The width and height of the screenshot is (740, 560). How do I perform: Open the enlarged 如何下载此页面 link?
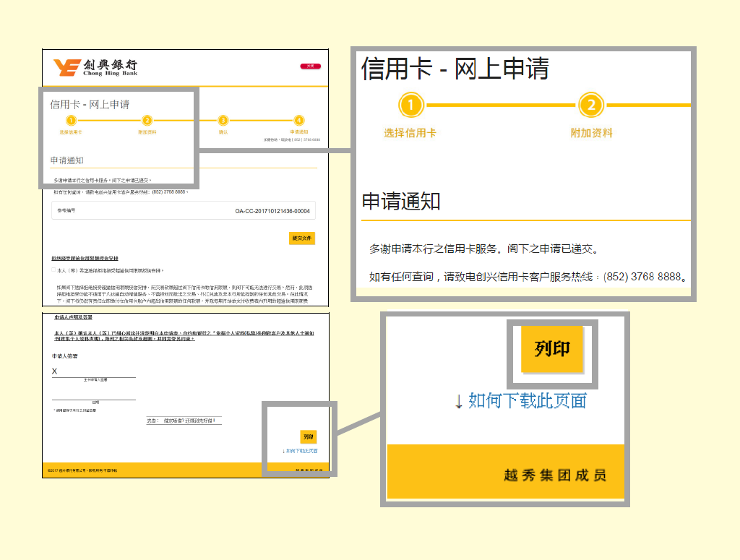(527, 400)
